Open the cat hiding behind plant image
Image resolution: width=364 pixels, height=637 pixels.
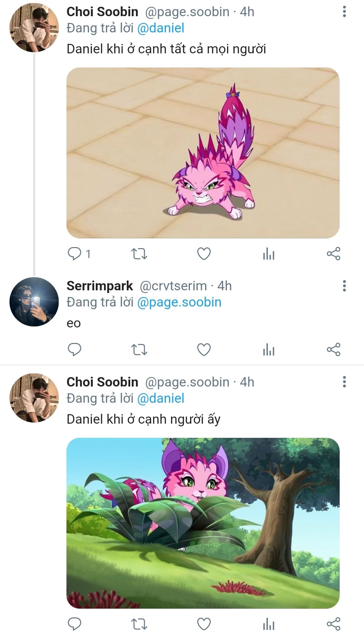click(203, 523)
